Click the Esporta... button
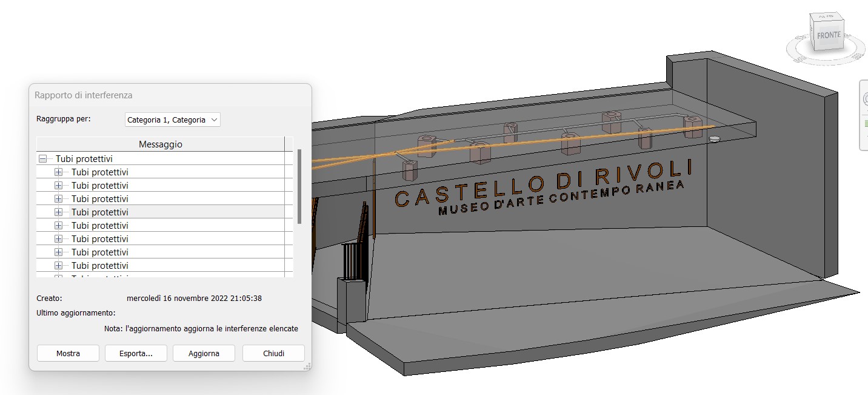This screenshot has height=395, width=868. (136, 353)
